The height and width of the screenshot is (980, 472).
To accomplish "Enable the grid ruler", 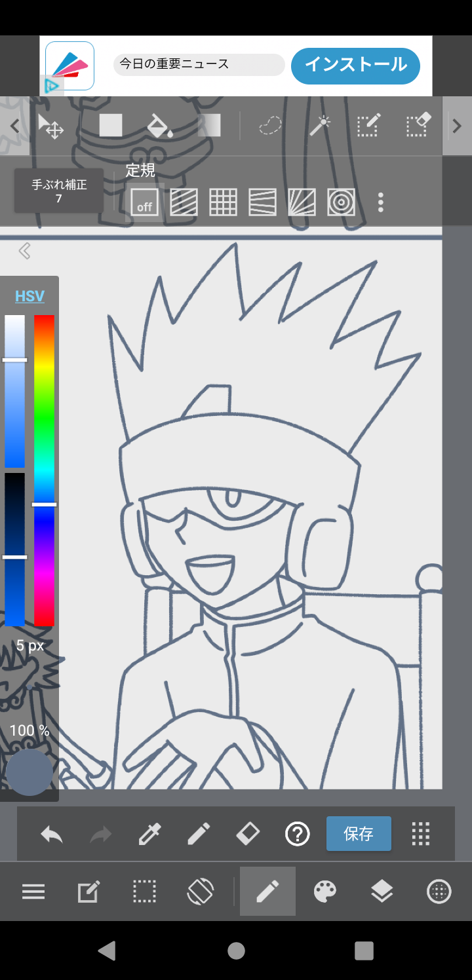I will point(224,202).
